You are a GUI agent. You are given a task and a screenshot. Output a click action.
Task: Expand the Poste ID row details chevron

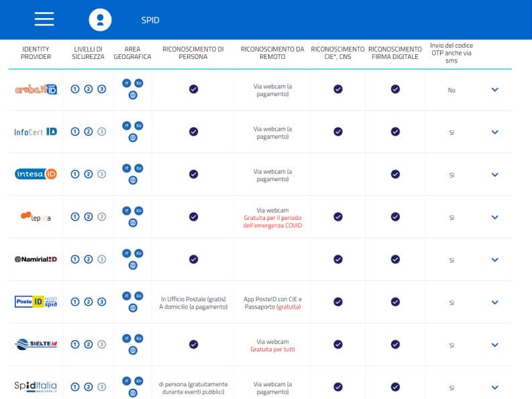[495, 302]
